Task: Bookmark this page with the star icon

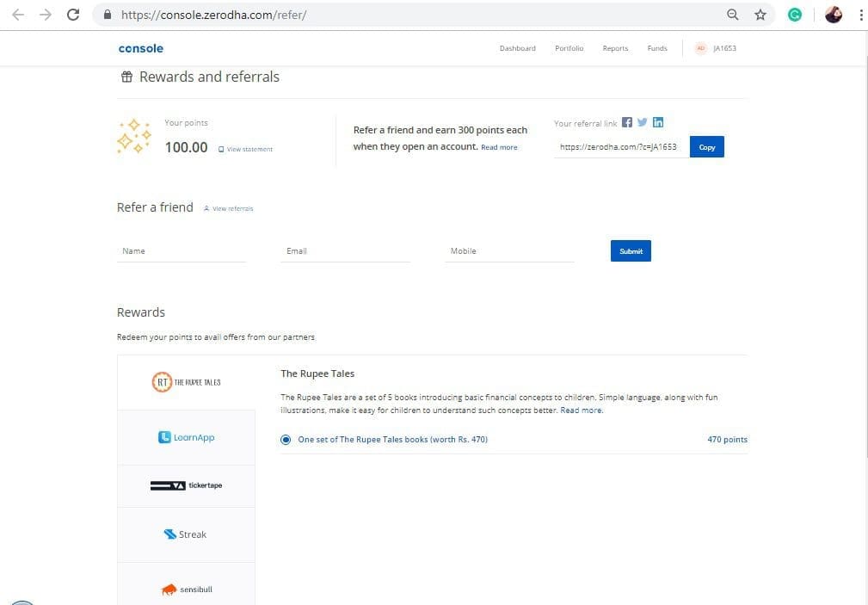Action: coord(760,15)
